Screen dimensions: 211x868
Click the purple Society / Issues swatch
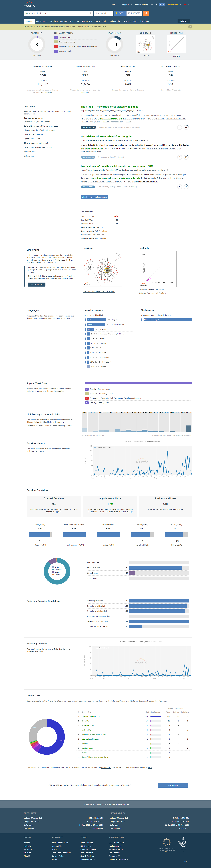click(x=56, y=37)
